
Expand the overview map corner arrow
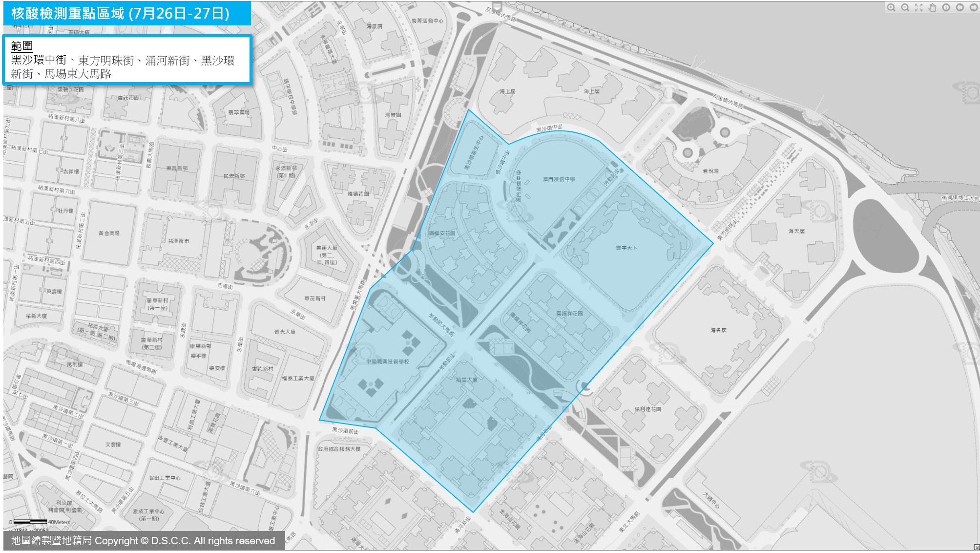976,547
